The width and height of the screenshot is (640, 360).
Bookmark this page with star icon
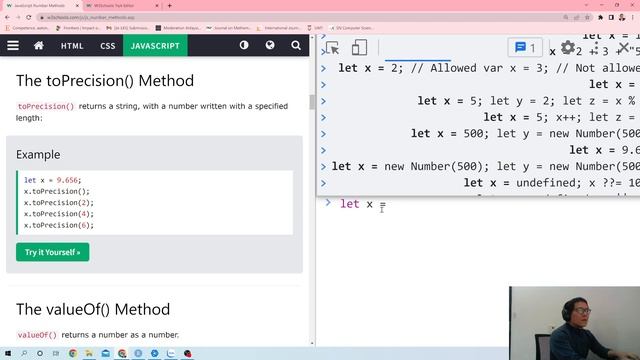coord(587,18)
